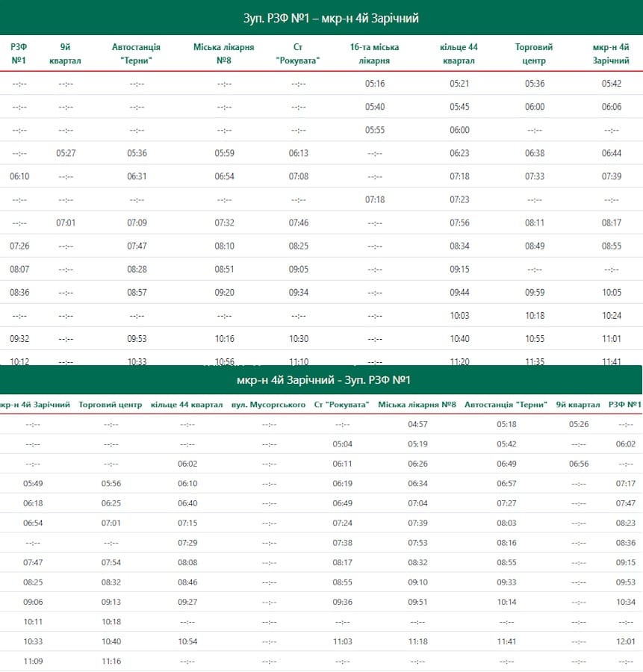Click the 06:56 time under bottom '9й квартал'
643x672 pixels.
(x=578, y=464)
